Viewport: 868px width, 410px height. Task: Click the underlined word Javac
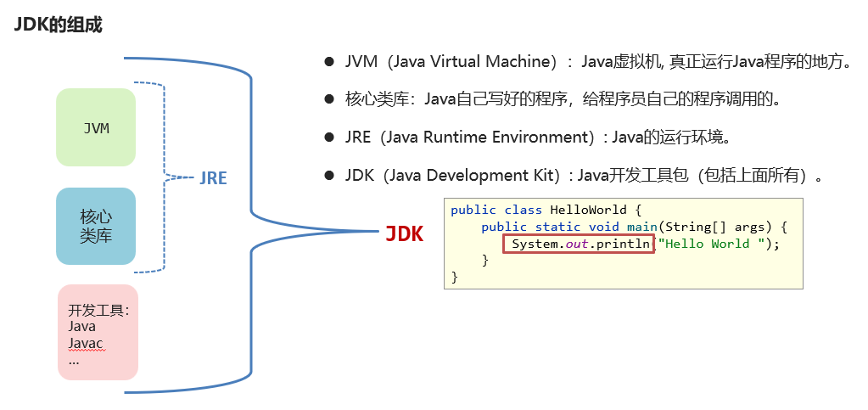[x=86, y=343]
